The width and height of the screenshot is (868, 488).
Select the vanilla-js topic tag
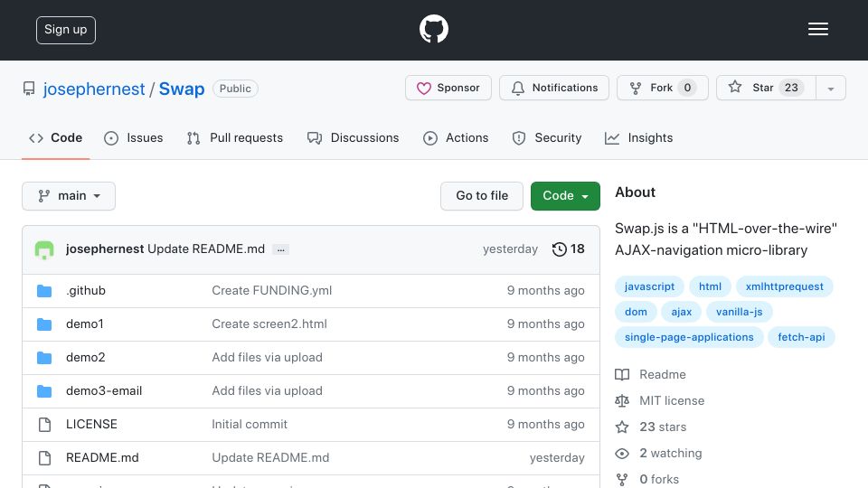pos(739,312)
